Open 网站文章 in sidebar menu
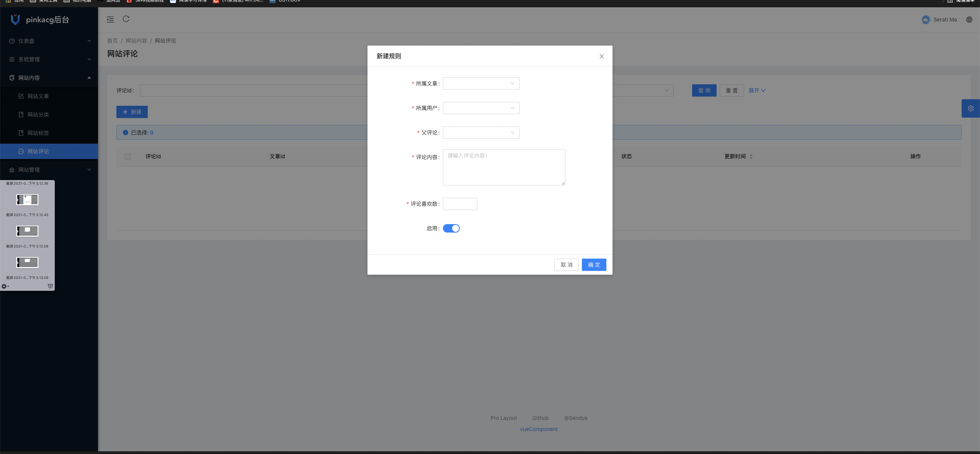This screenshot has width=980, height=454. pyautogui.click(x=38, y=96)
